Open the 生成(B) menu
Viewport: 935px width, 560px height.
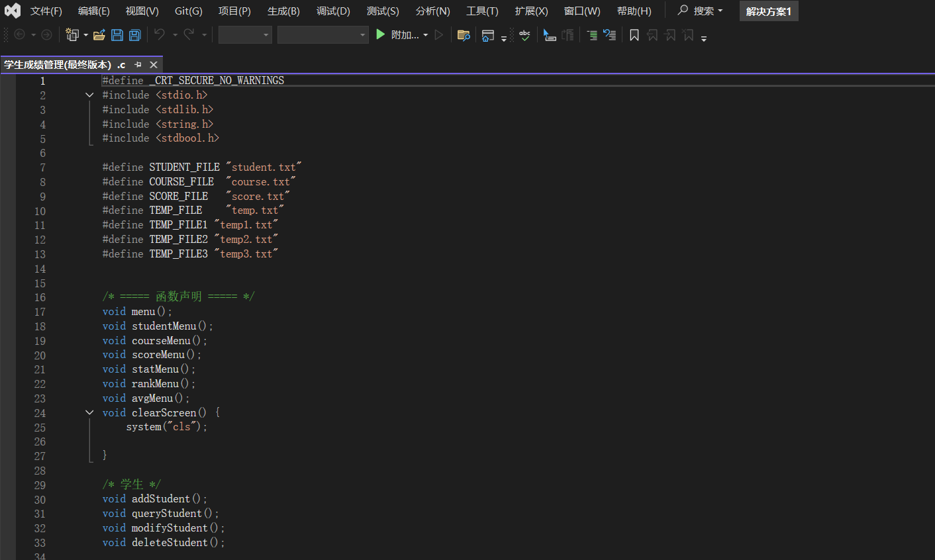(283, 11)
